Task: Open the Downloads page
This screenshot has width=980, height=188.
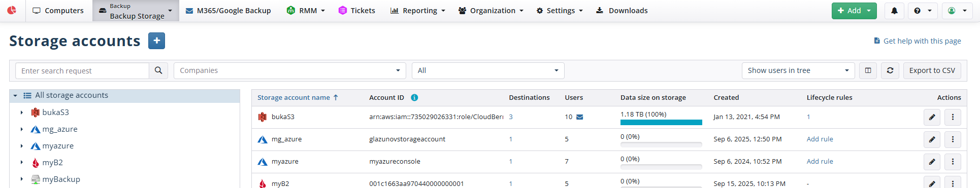Action: coord(622,11)
